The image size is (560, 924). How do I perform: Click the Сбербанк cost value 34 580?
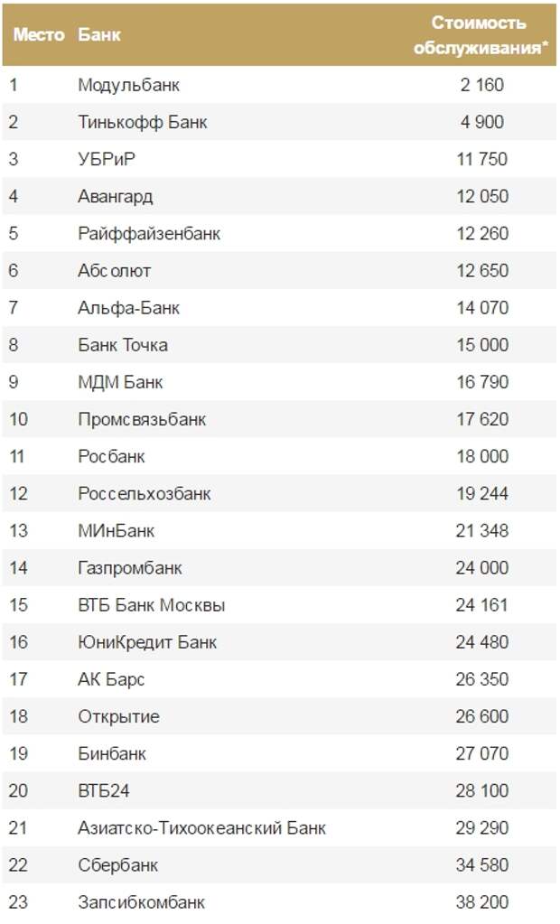point(482,864)
